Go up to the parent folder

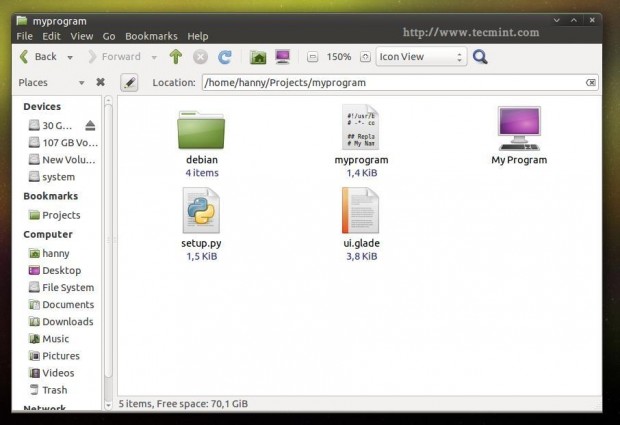pos(176,57)
